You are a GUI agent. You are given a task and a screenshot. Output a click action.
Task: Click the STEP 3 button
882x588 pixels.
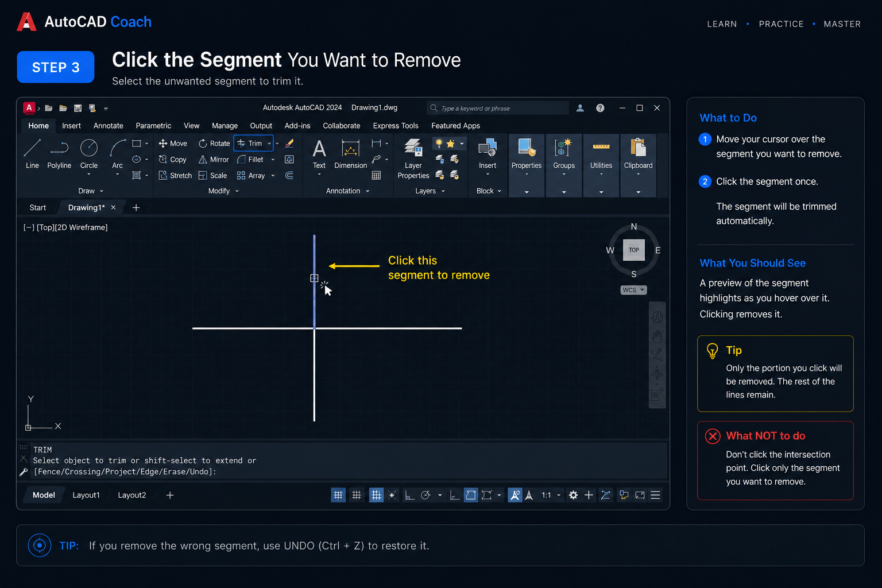pyautogui.click(x=56, y=67)
